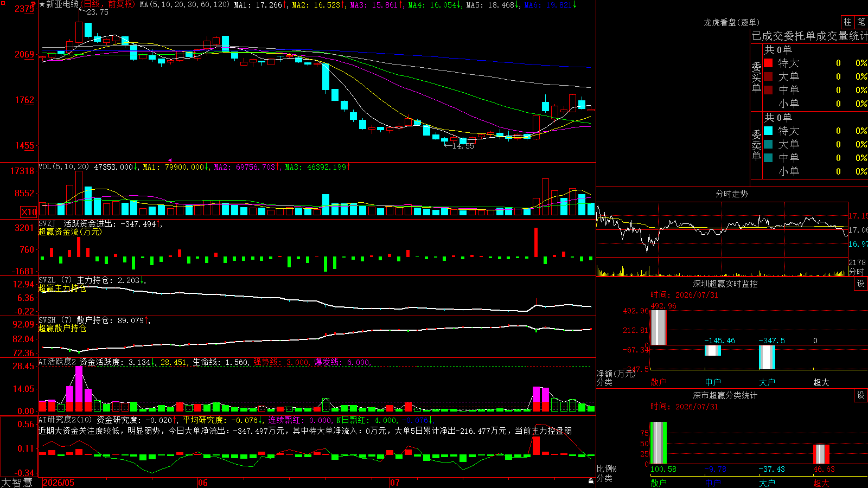
Task: Click the 06 month marker on the timeline
Action: (203, 483)
